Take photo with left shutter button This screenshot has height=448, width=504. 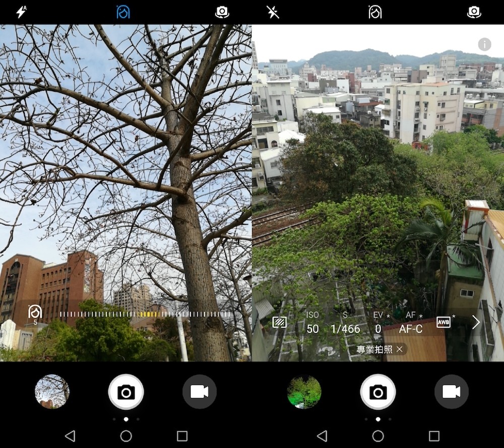[x=126, y=392]
